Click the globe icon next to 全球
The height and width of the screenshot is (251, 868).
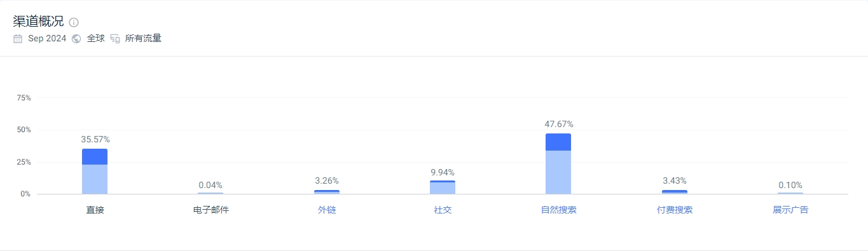click(x=76, y=39)
